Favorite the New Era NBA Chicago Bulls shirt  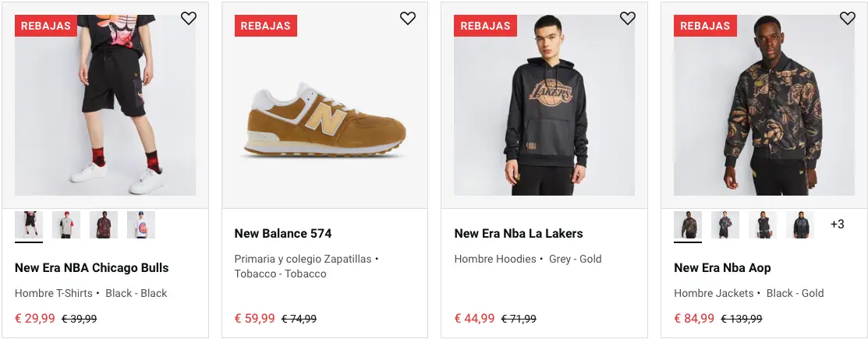click(x=189, y=19)
